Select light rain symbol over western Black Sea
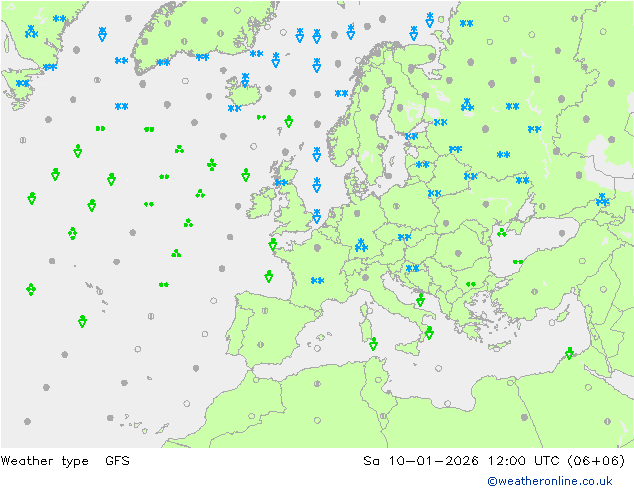The image size is (634, 490). [518, 262]
